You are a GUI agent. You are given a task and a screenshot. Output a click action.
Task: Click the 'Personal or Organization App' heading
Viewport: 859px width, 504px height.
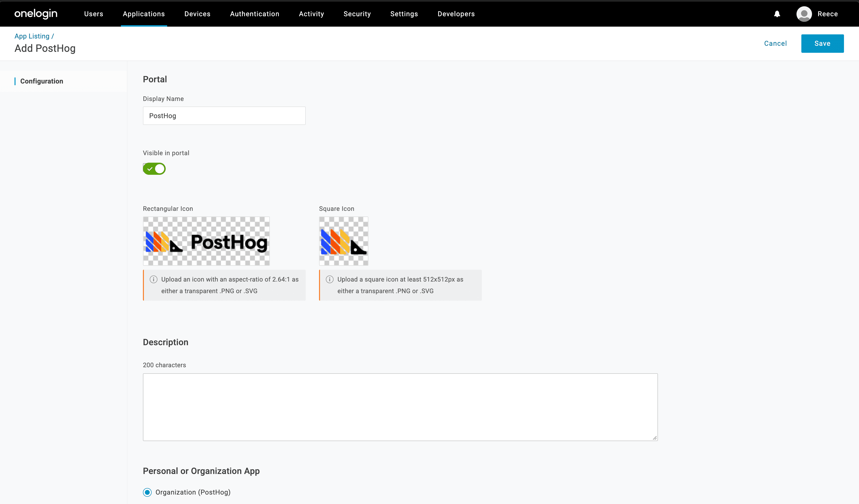coord(201,471)
